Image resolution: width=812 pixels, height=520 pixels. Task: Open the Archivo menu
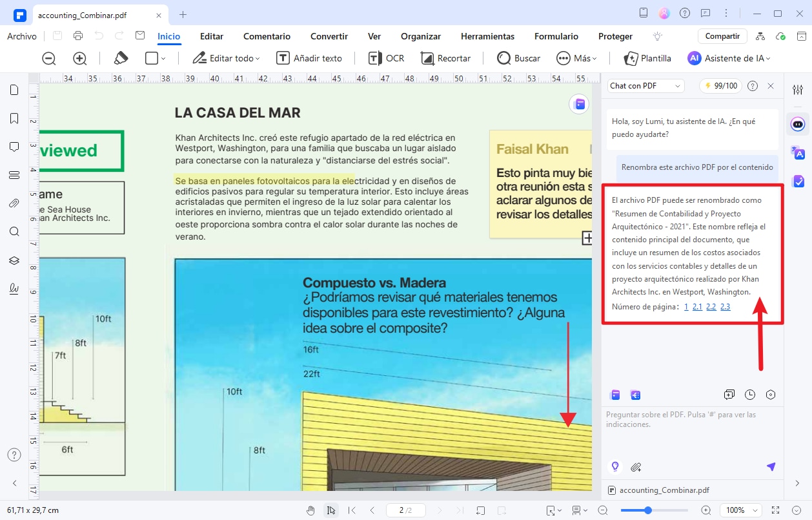22,36
